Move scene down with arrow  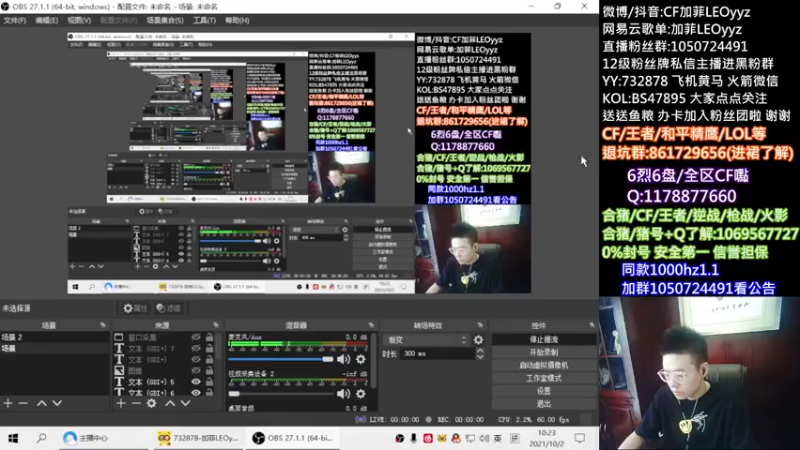point(57,403)
